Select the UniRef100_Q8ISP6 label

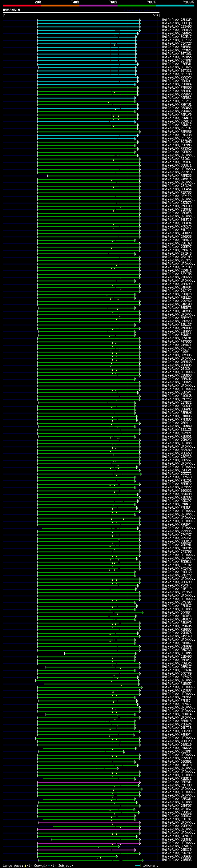click(177, 186)
